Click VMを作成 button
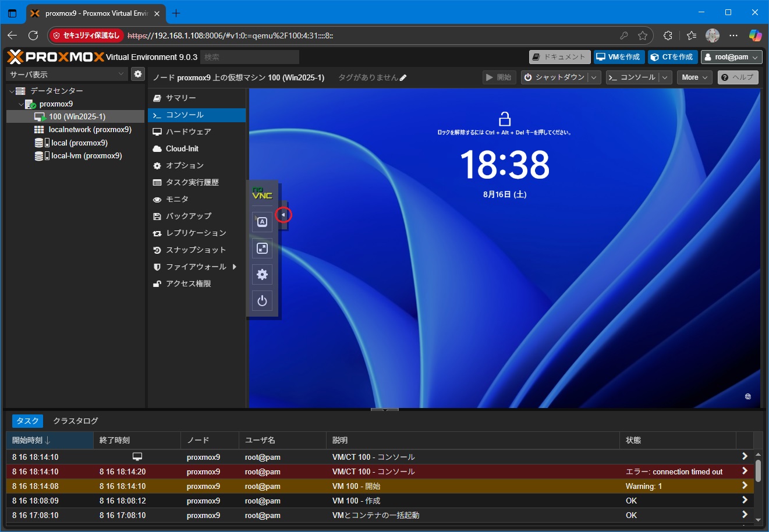This screenshot has height=532, width=769. 618,57
